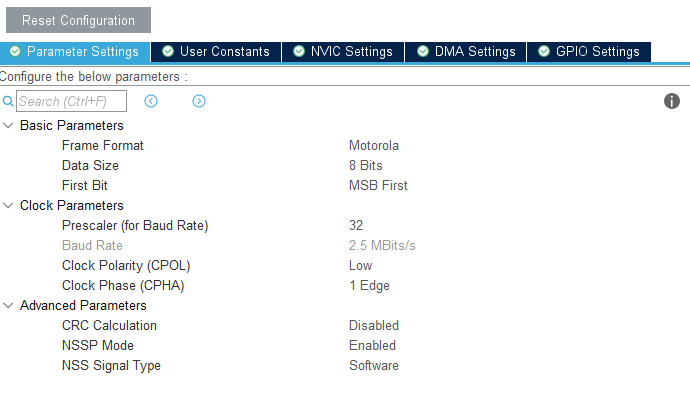
Task: Click the search magnifier icon
Action: [x=8, y=101]
